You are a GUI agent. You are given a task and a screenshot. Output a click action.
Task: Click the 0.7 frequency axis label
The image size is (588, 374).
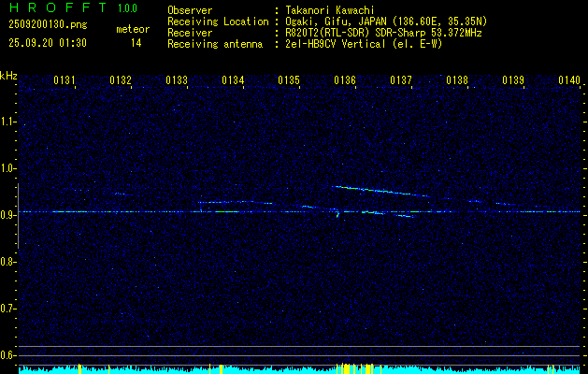(x=8, y=308)
